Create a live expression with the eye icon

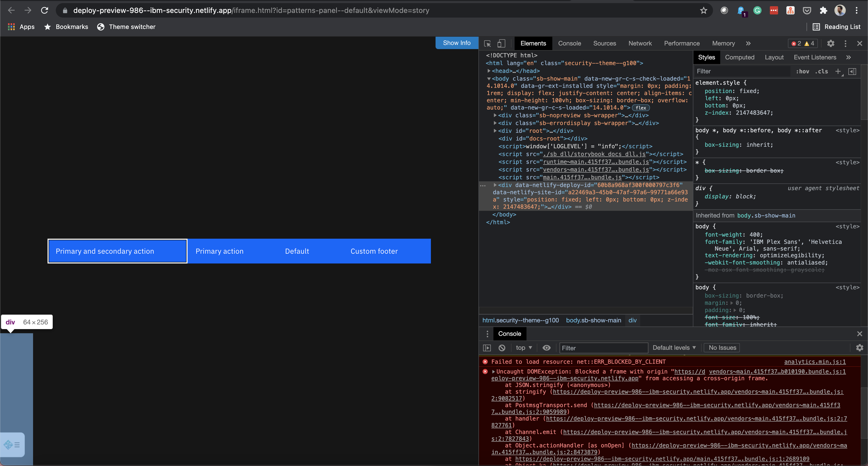pyautogui.click(x=546, y=348)
